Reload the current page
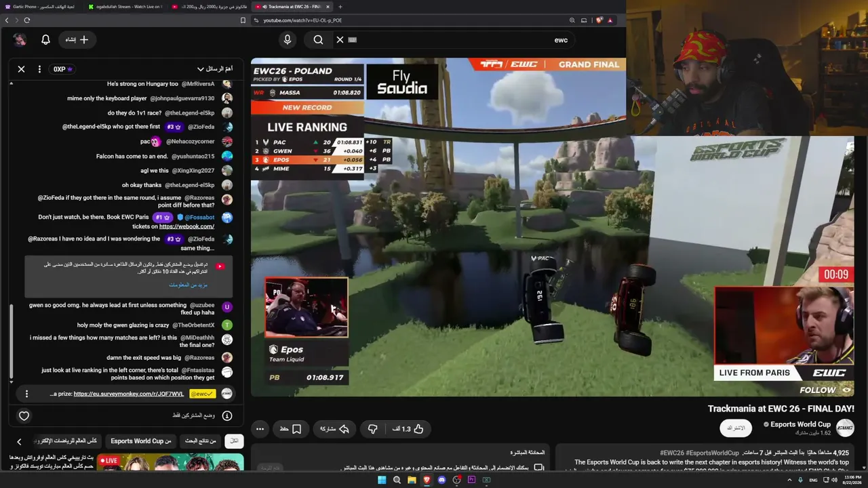 [27, 20]
